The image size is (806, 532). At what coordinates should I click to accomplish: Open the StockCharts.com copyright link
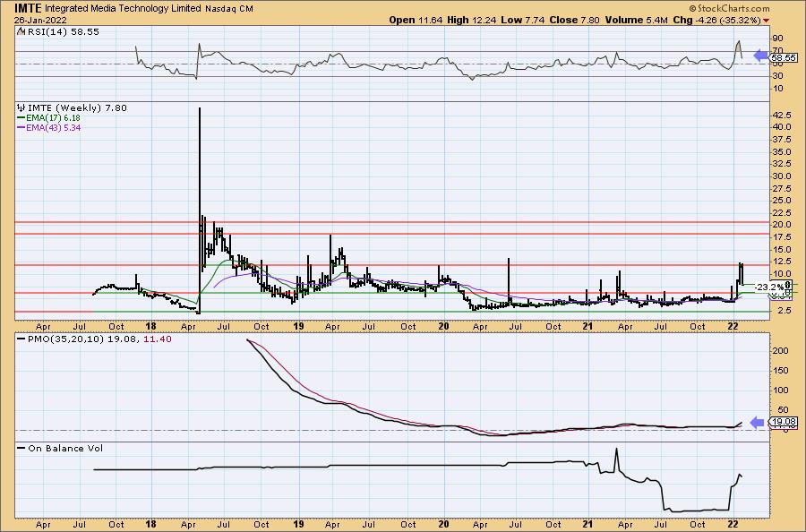729,8
